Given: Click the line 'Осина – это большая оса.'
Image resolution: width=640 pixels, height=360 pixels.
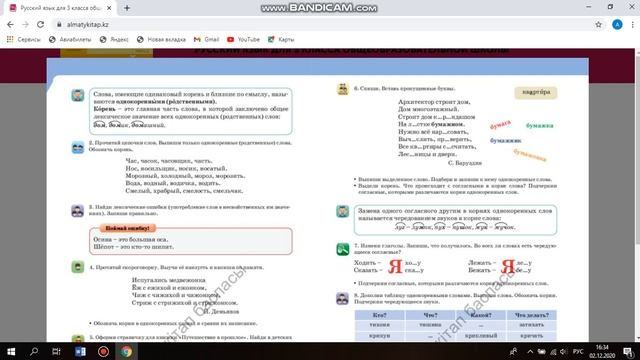Looking at the screenshot, I should (131, 239).
